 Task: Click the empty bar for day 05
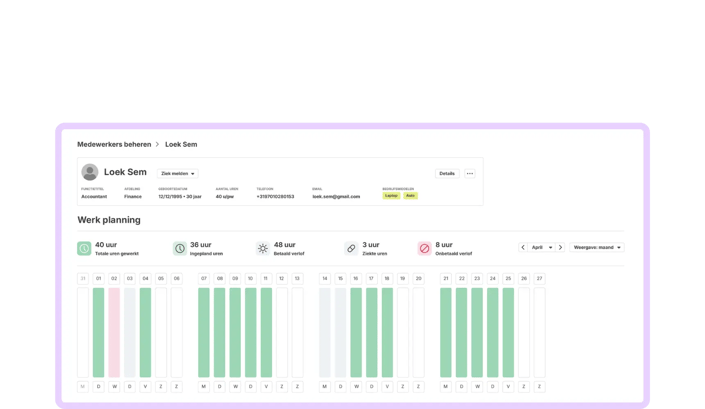pyautogui.click(x=161, y=333)
